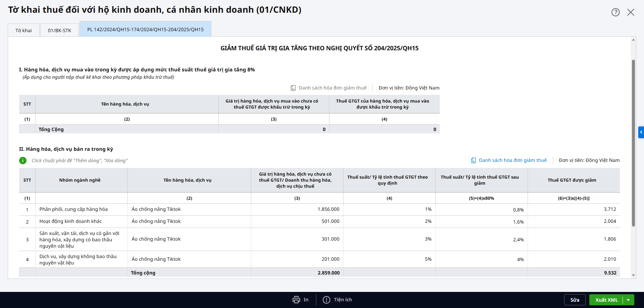Click the green info icon above table
This screenshot has width=644, height=308.
[23, 161]
